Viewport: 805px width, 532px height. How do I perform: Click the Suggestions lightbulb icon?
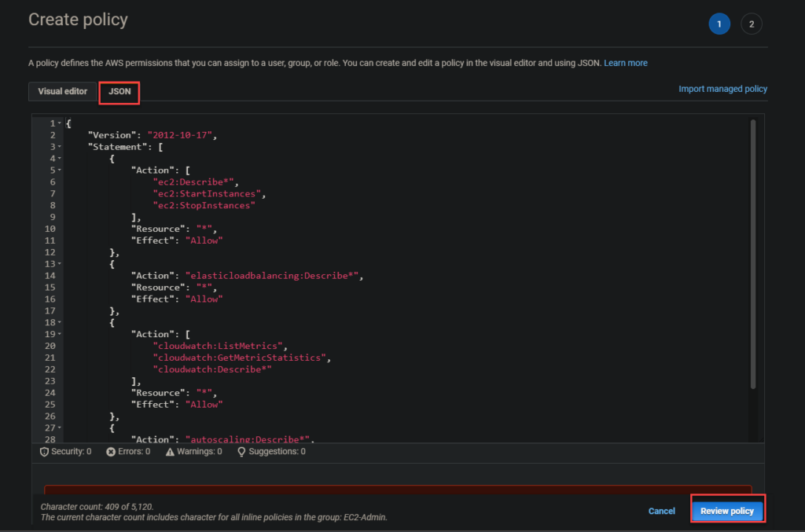point(241,452)
